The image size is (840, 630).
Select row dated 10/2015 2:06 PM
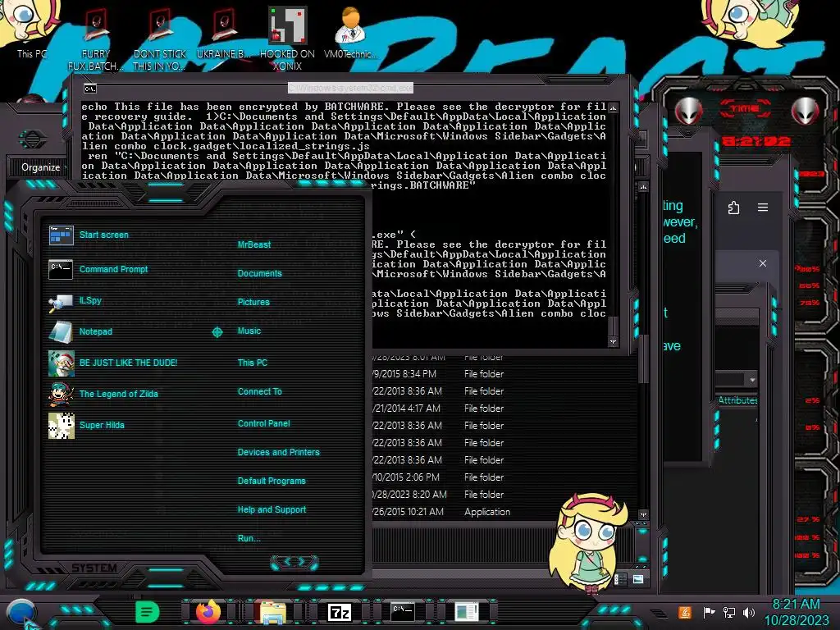click(504, 477)
